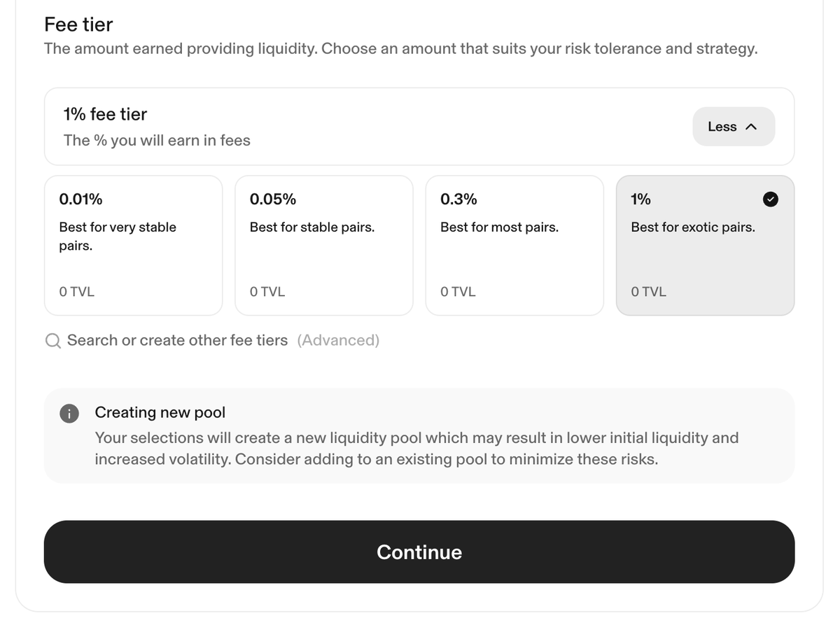840x618 pixels.
Task: Choose the 0.05% fee tier option
Action: tap(323, 245)
